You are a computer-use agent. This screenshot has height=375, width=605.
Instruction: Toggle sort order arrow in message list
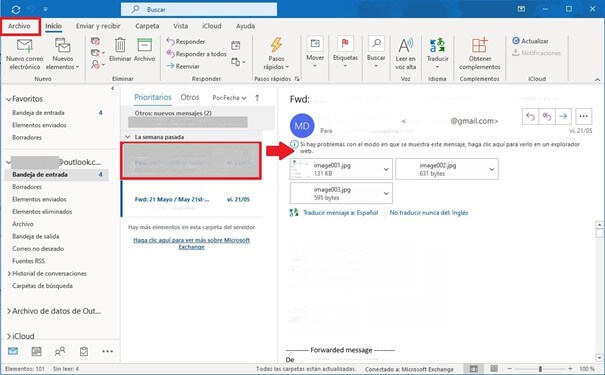coord(257,98)
